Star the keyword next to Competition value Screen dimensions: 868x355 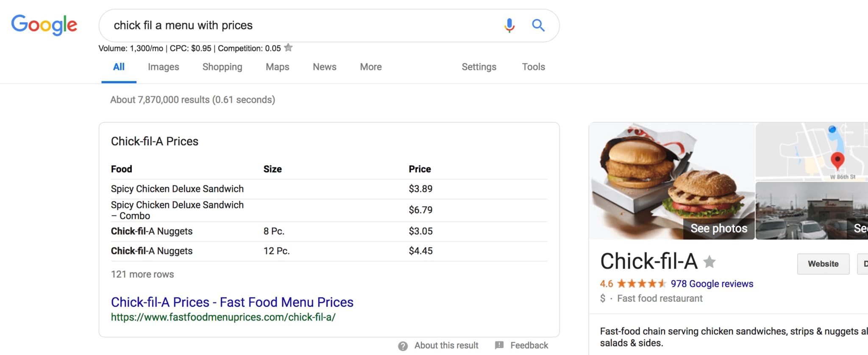(x=288, y=48)
